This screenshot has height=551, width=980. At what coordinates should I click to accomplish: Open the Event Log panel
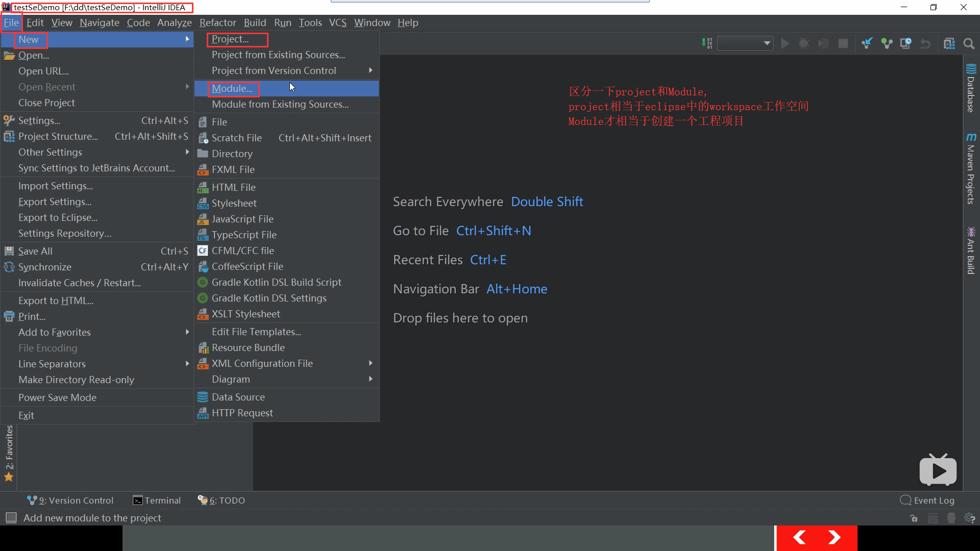927,500
